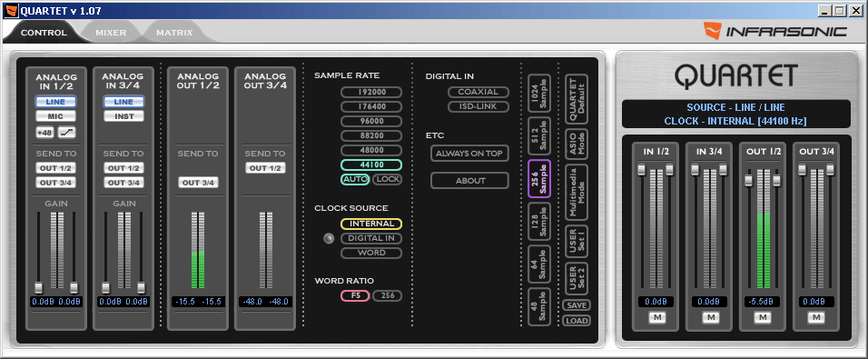Viewport: 868px width, 359px height.
Task: Select INST input for Analog In 3/4
Action: [x=123, y=116]
